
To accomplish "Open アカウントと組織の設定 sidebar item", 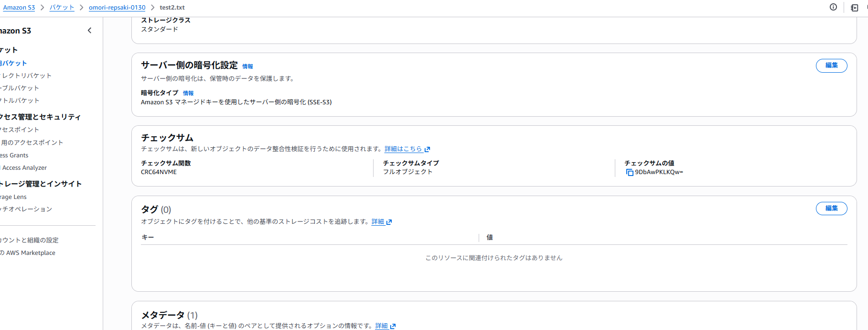I will 29,240.
